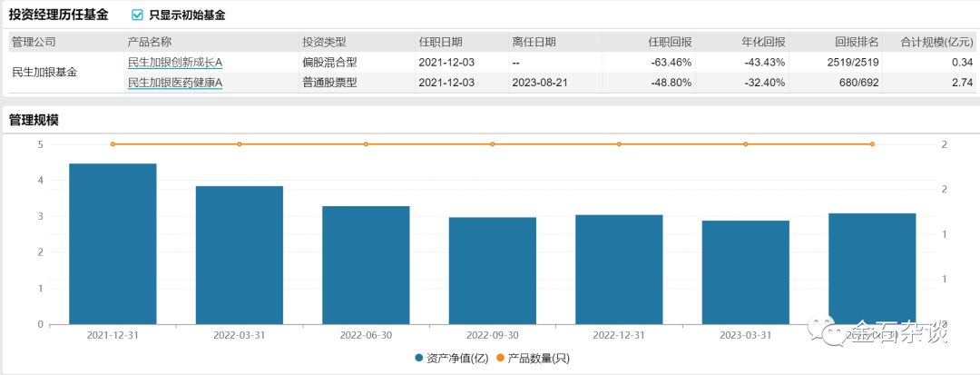The image size is (980, 375).
Task: Click the 管理规模 section title
Action: [34, 122]
